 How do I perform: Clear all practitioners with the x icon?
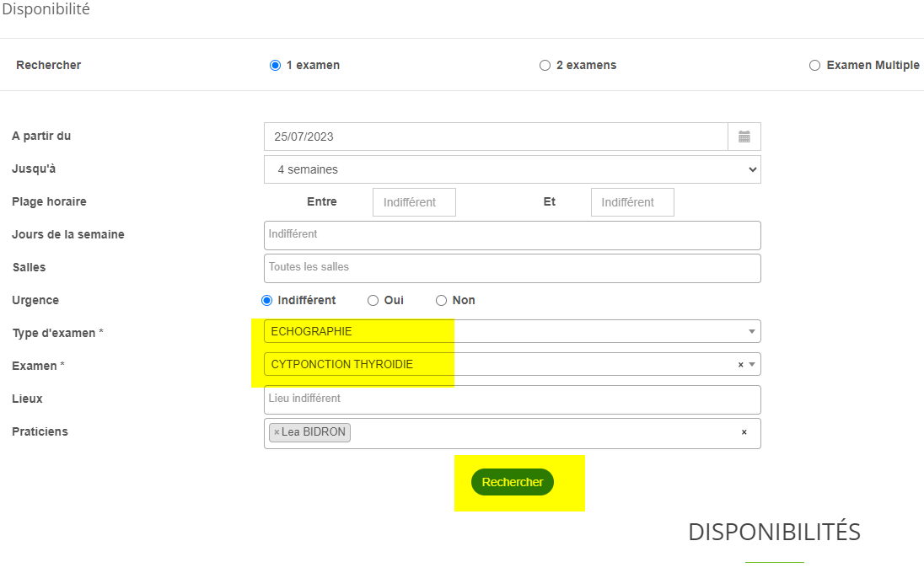(744, 432)
